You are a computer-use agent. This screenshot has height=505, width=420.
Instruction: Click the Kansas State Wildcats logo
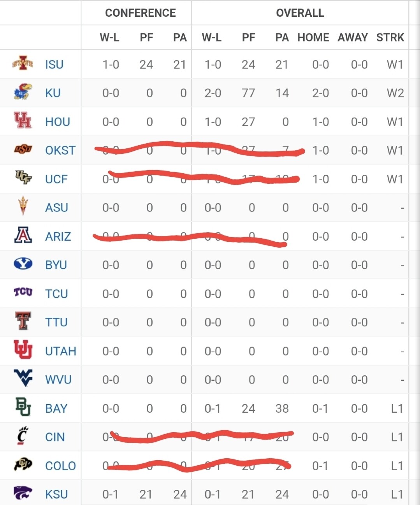[23, 493]
